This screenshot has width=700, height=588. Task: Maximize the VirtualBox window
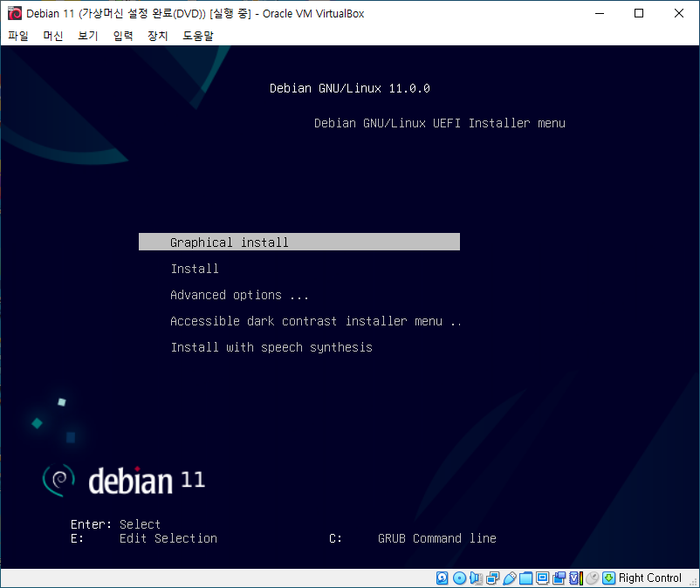coord(639,13)
